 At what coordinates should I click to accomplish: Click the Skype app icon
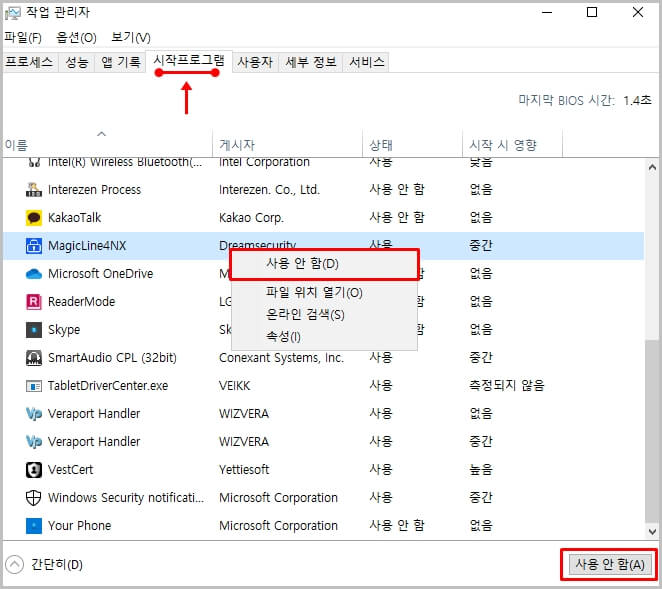coord(34,330)
